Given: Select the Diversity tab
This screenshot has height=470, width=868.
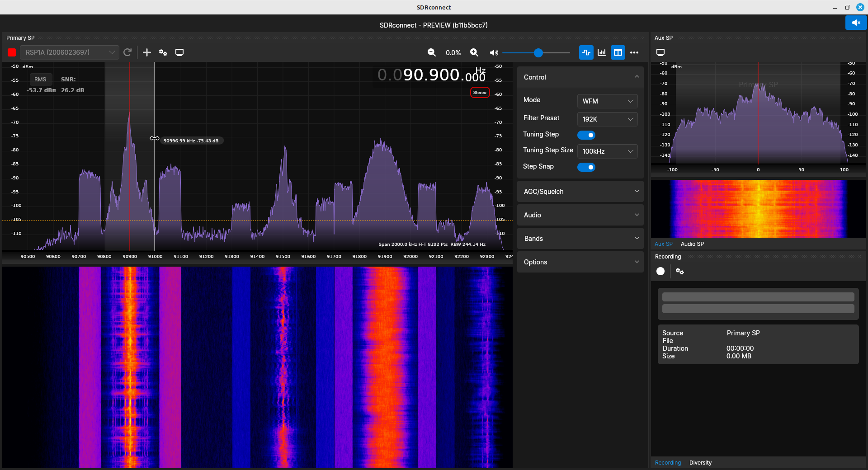Looking at the screenshot, I should click(x=700, y=463).
